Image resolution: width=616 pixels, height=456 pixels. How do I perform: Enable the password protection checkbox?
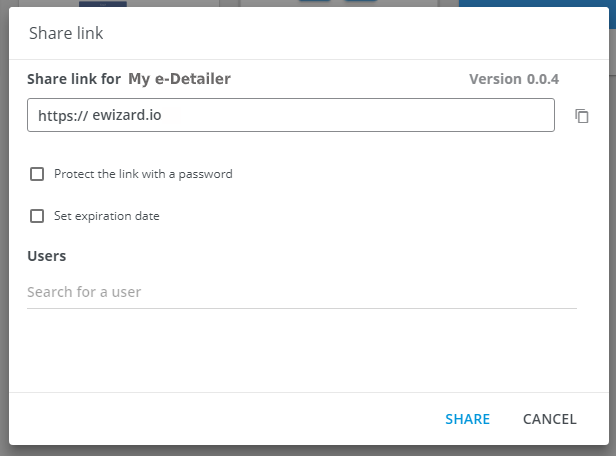point(37,174)
